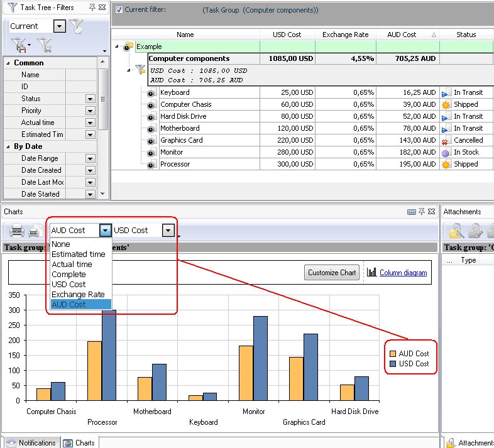
Task: Click the filter funnel icon beside Current dropdown
Action: point(76,26)
